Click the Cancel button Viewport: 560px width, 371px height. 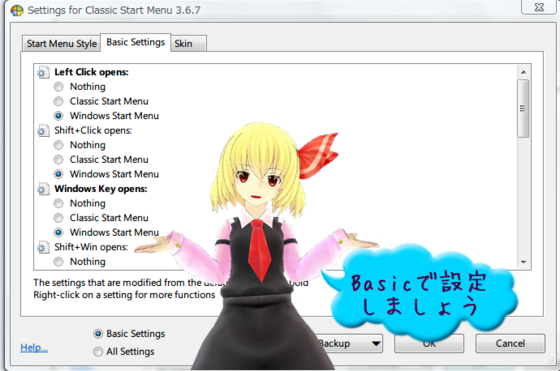point(510,344)
